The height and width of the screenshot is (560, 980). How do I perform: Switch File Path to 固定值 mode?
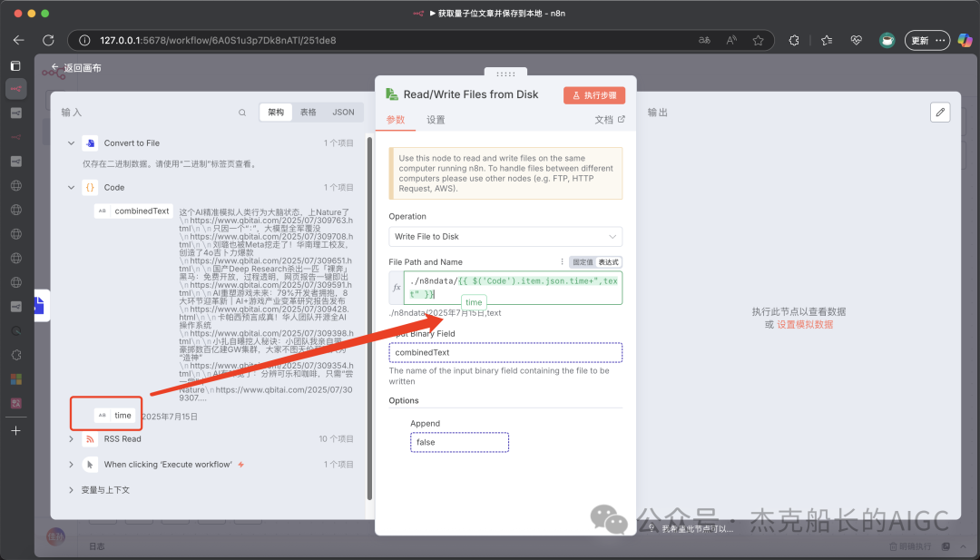[x=583, y=262]
